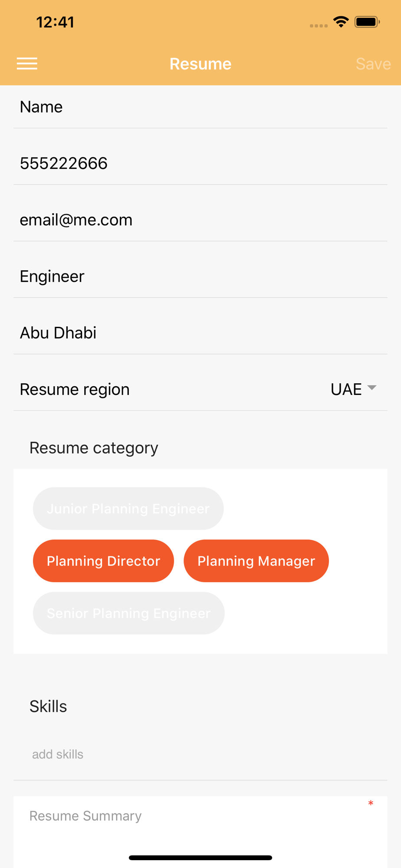Enable the Senior Planning Engineer category chip
The image size is (401, 868).
129,613
